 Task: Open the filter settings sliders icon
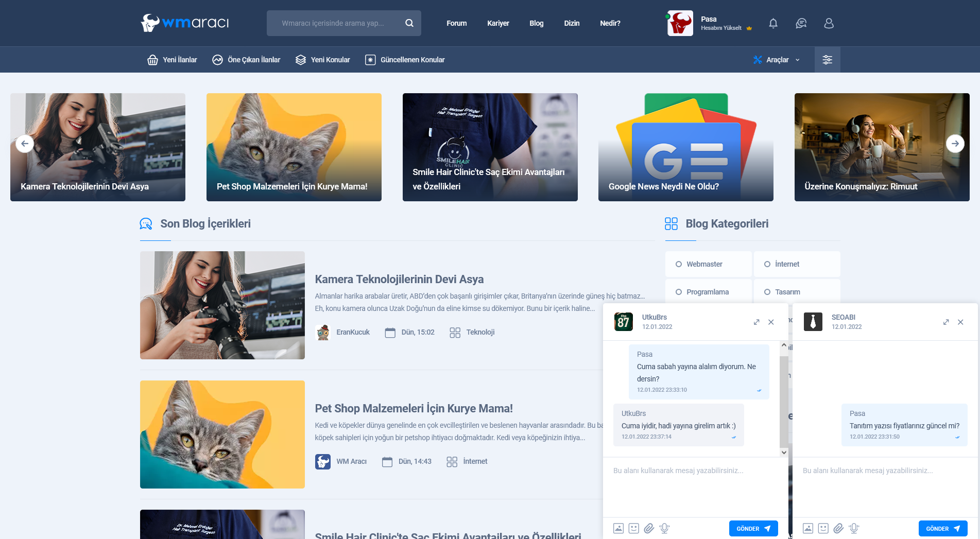pyautogui.click(x=827, y=60)
